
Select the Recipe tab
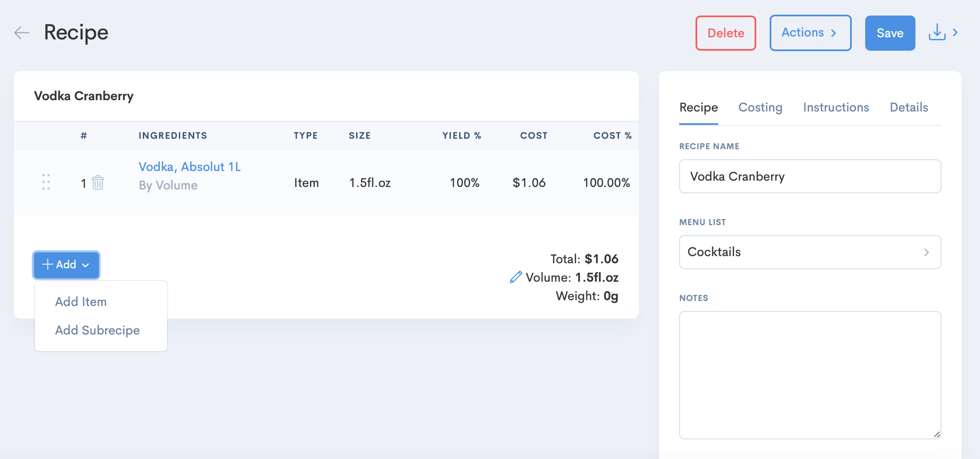tap(698, 107)
